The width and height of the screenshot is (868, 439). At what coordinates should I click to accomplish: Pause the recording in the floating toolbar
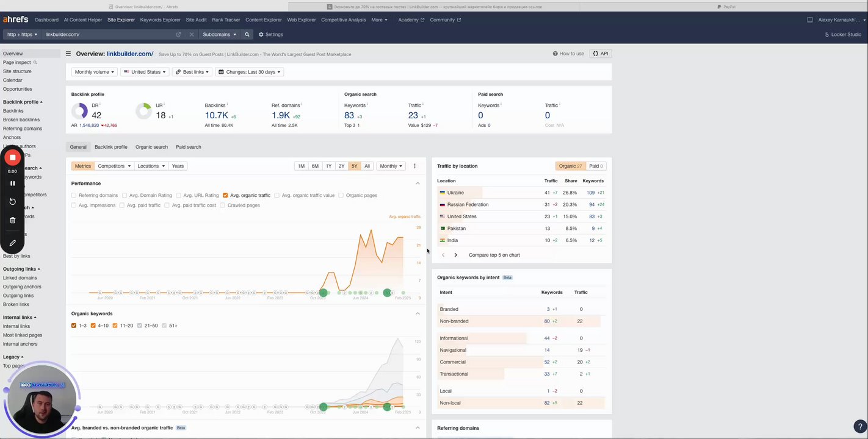12,183
